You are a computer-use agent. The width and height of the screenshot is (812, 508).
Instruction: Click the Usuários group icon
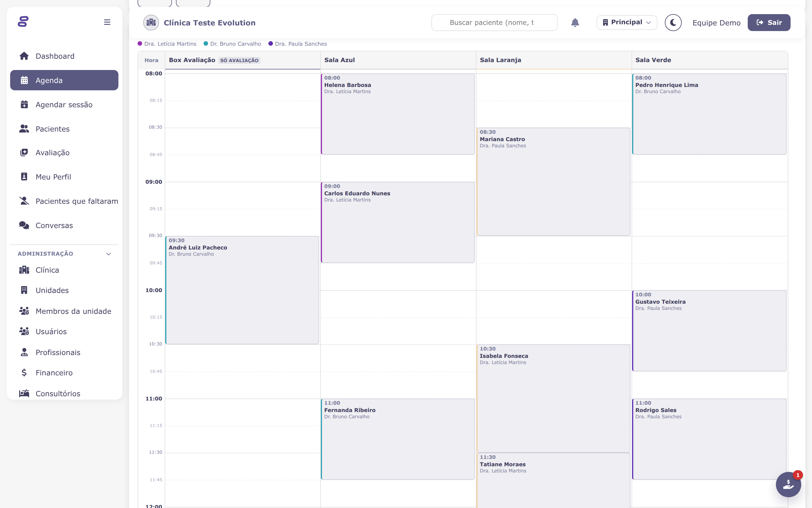point(24,331)
